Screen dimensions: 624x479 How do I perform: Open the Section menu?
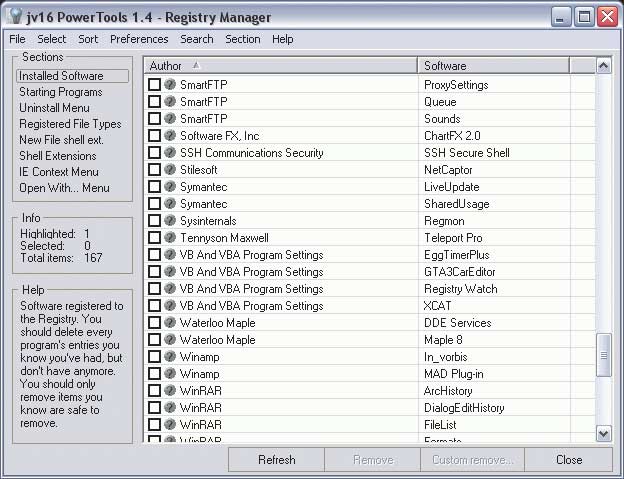[243, 39]
